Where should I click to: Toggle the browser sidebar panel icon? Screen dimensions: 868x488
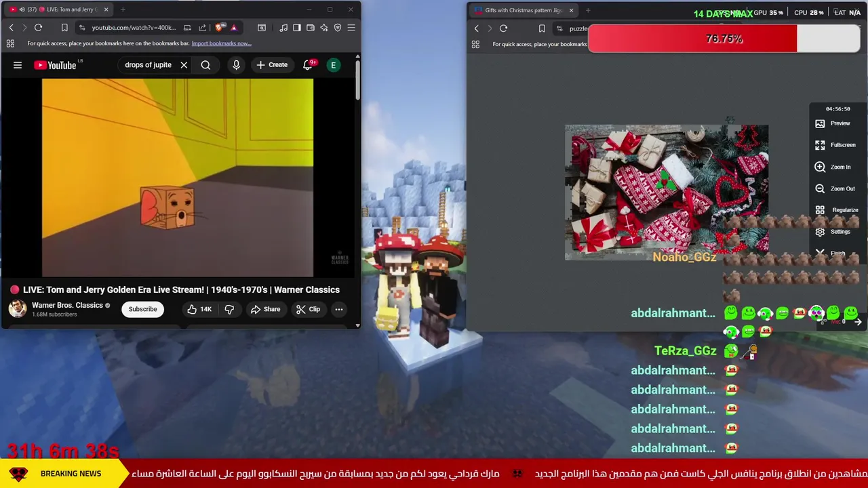[297, 28]
